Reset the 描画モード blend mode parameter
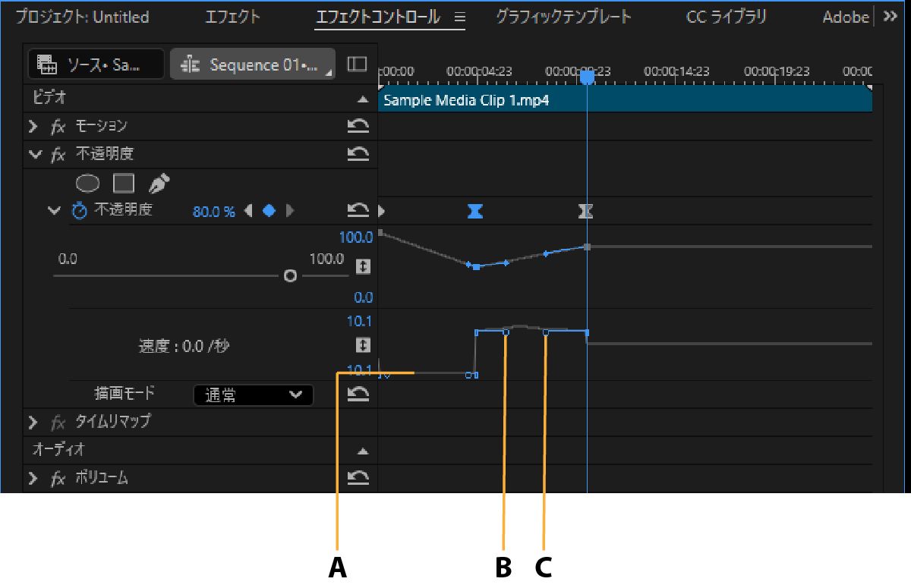Image resolution: width=911 pixels, height=588 pixels. 358,394
